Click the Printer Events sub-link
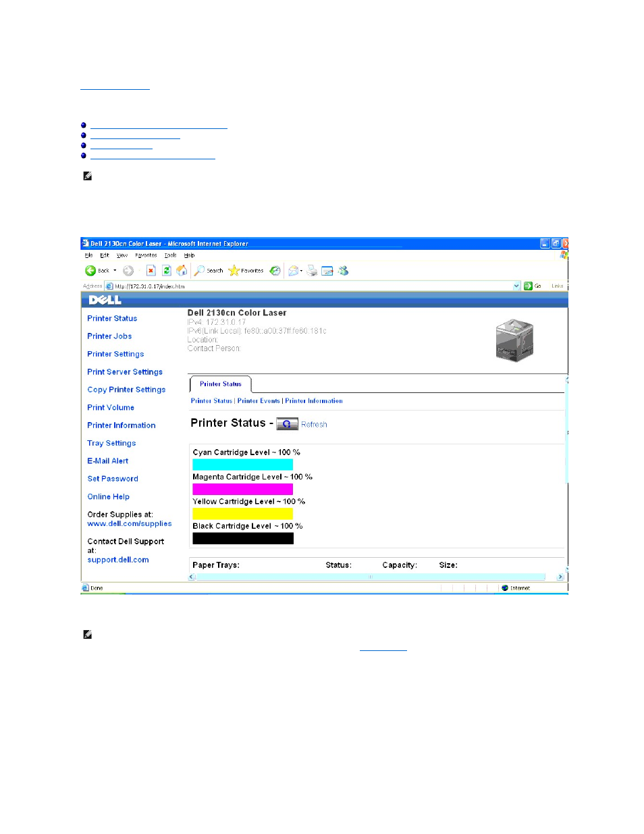 click(x=259, y=401)
